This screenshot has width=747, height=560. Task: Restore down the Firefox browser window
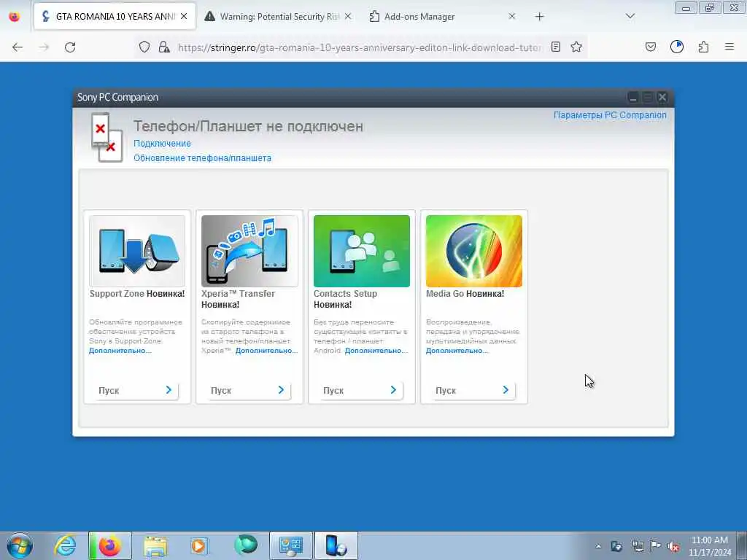click(710, 8)
